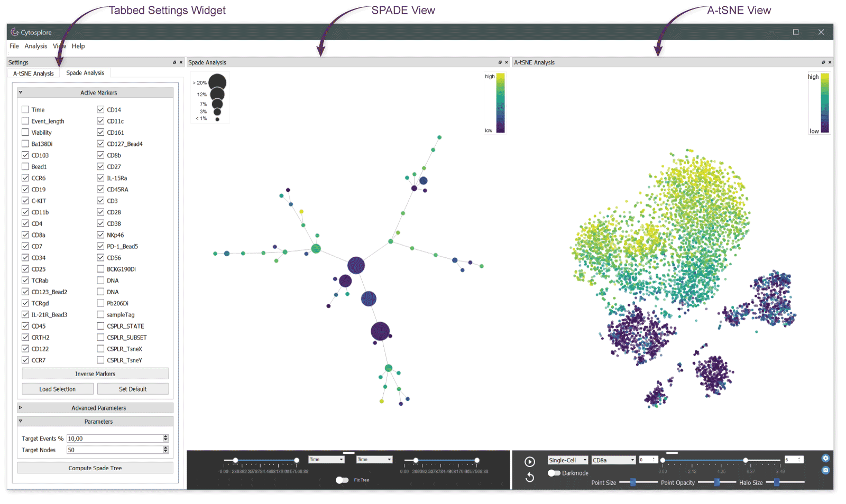Float the Settings panel using the undock icon

click(x=174, y=62)
